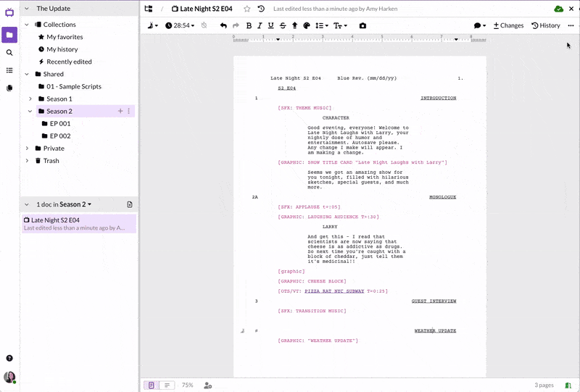
Task: Toggle strikethrough formatting
Action: [x=283, y=25]
